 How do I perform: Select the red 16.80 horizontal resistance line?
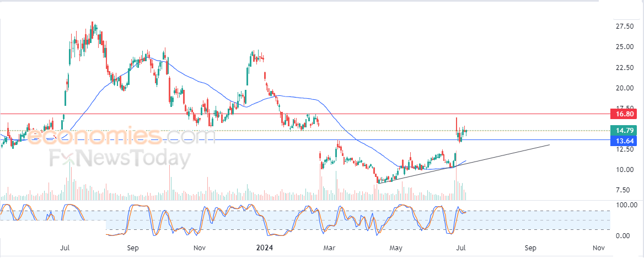pos(304,114)
